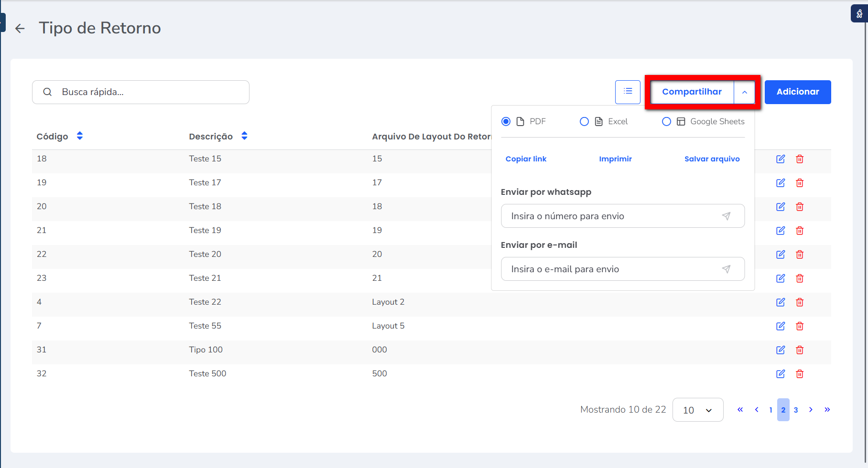Edit the Teste 21 row
The width and height of the screenshot is (868, 468).
click(x=781, y=278)
